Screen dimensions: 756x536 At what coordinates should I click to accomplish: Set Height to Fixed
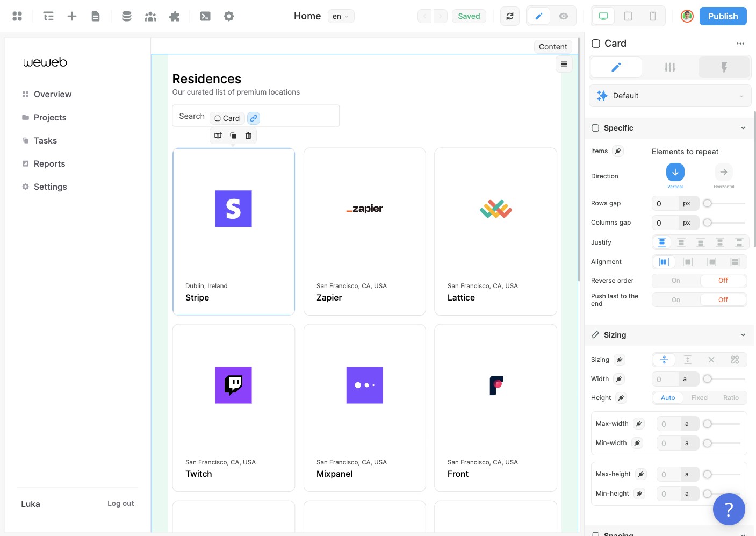point(700,398)
